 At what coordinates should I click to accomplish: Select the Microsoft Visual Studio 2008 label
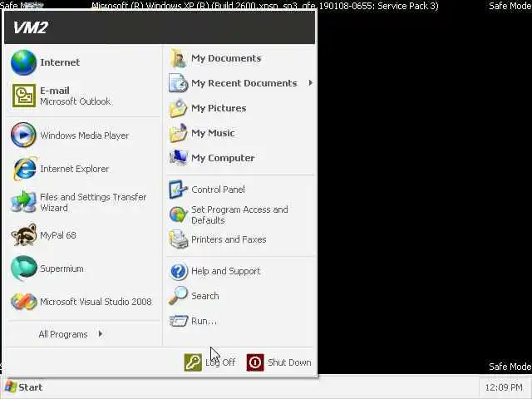coord(96,302)
